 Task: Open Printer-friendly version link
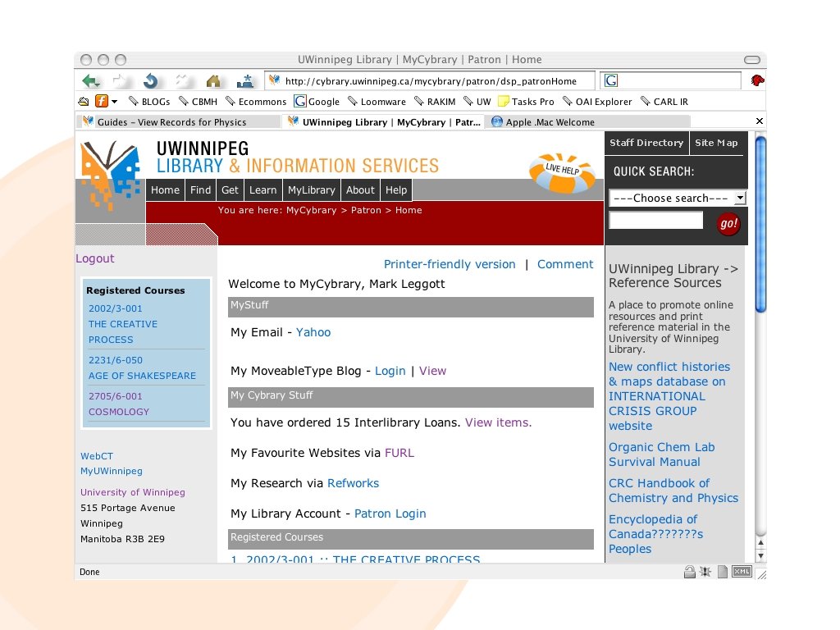450,265
